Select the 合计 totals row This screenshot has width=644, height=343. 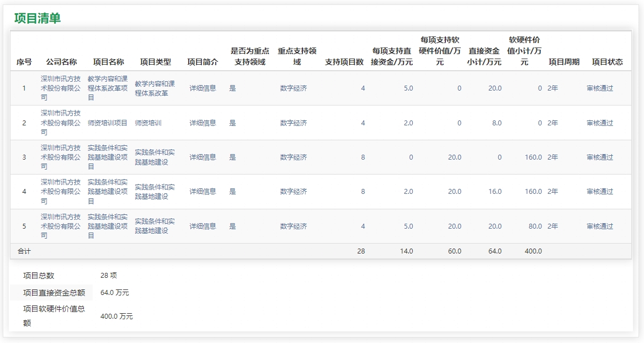point(23,250)
